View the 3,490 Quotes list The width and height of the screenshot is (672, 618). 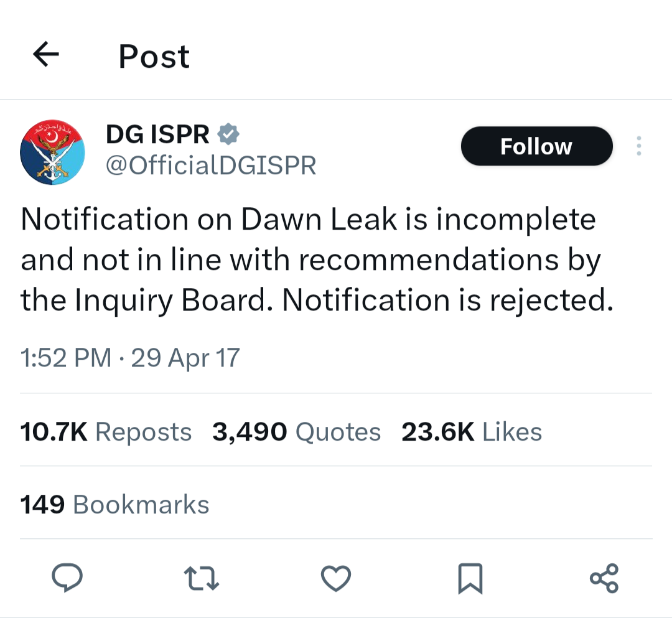[297, 431]
